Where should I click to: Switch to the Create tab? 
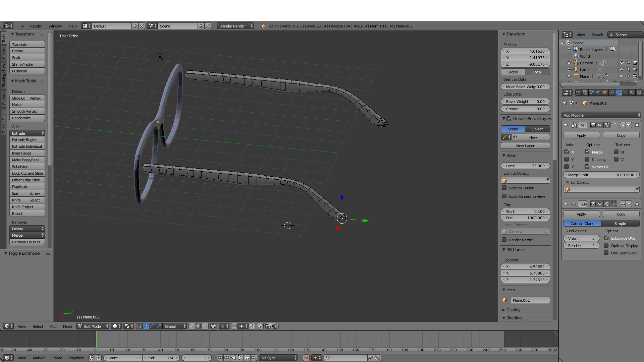pyautogui.click(x=4, y=53)
